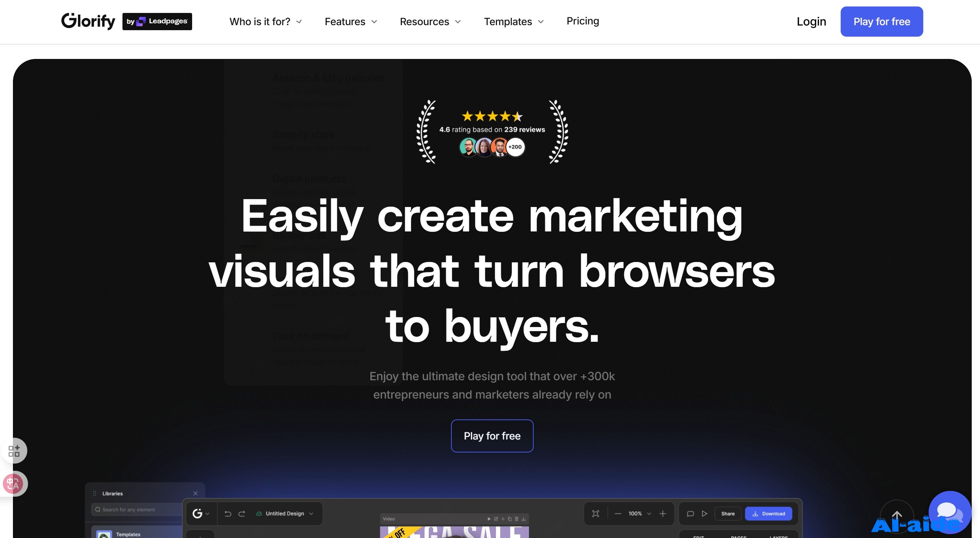Screen dimensions: 980x538
Task: Click the Redo arrow in the editor
Action: (x=242, y=514)
